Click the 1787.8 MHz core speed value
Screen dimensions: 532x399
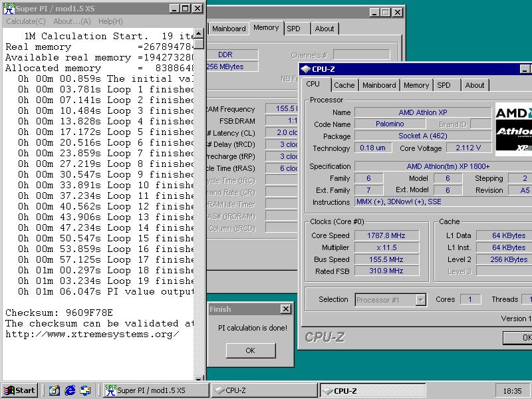pyautogui.click(x=386, y=235)
